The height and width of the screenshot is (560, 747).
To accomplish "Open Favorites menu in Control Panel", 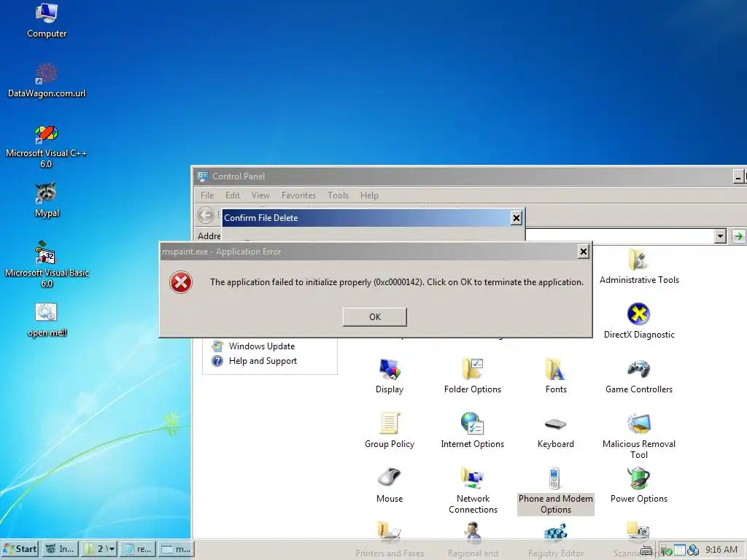I will (x=298, y=195).
